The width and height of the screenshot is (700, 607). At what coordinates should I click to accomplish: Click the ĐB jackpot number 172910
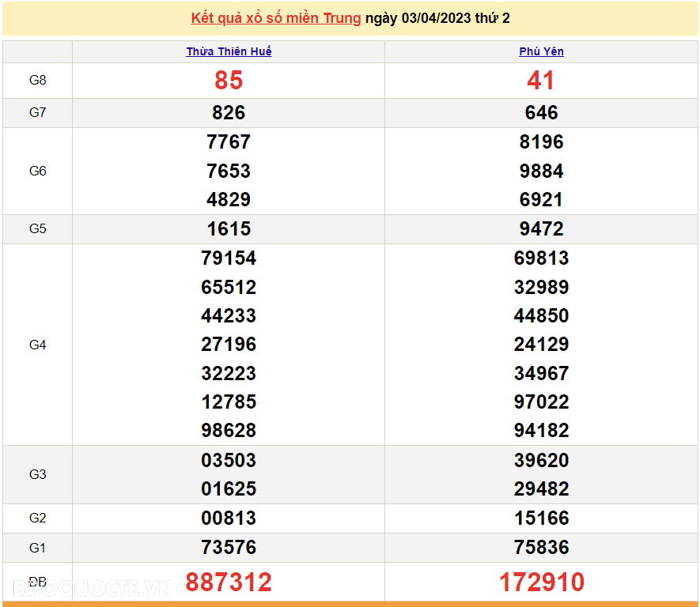pos(541,581)
